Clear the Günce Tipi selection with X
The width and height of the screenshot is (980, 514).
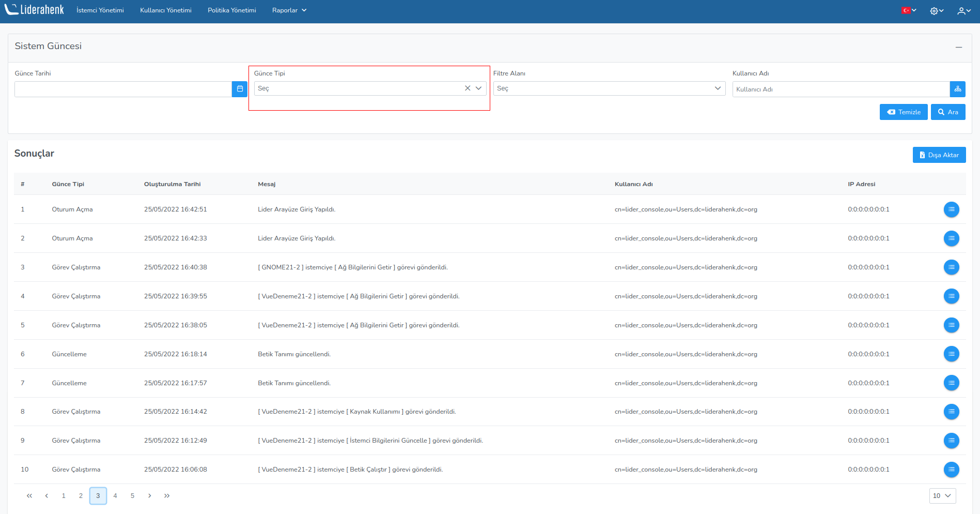coord(468,88)
